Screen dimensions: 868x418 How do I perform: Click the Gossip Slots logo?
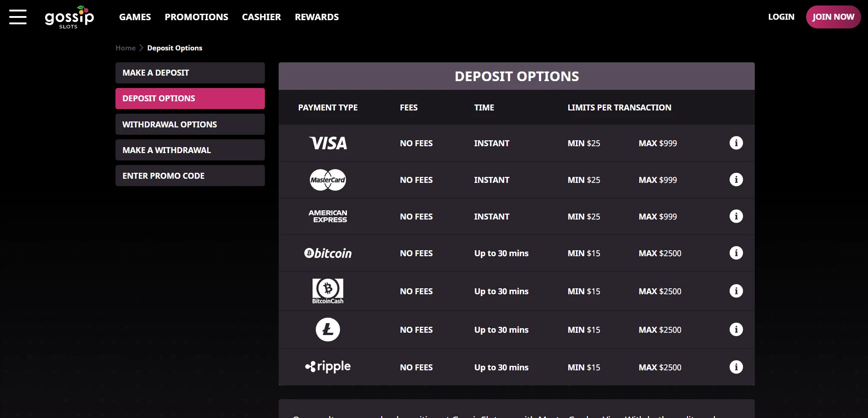(x=69, y=17)
